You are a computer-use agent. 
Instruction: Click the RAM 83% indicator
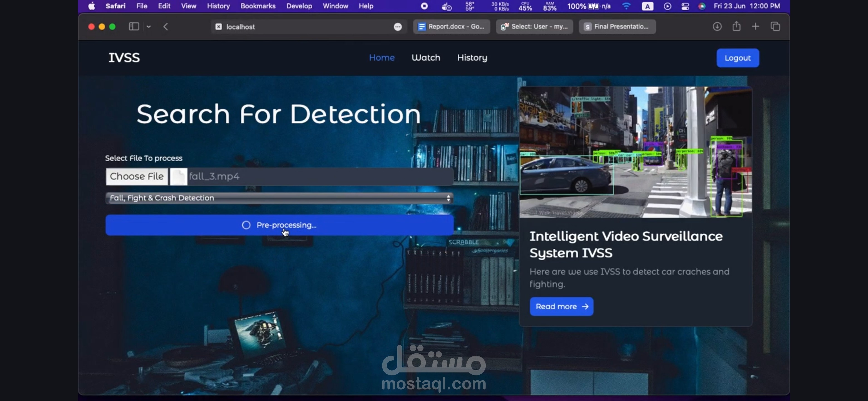[x=549, y=6]
